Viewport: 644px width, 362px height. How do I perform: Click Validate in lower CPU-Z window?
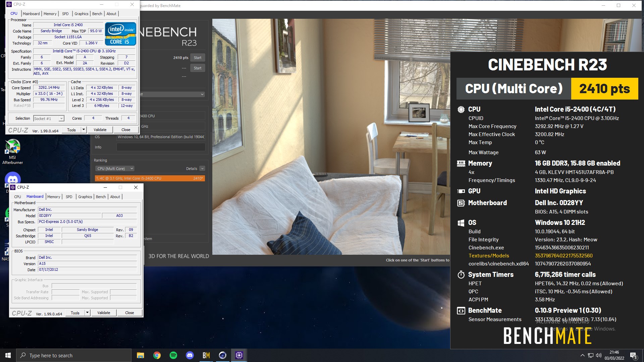[x=104, y=313]
